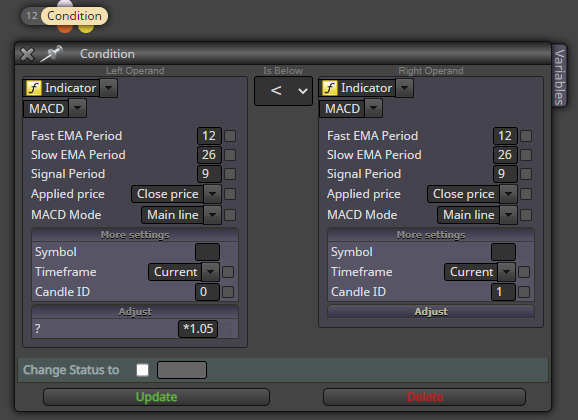Edit right Candle ID value 1
Viewport: 578px width, 420px height.
coord(503,292)
